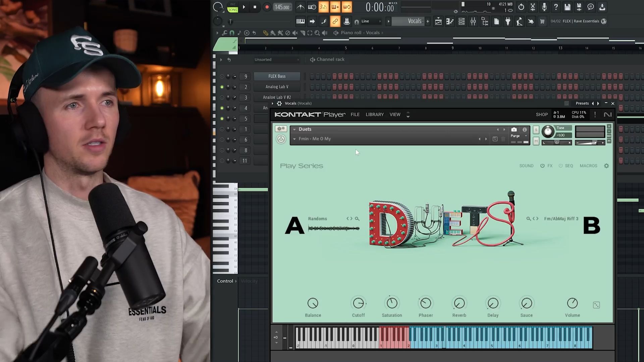Toggle loop recording mode
Viewport: 644px width, 362px height.
coord(346,7)
